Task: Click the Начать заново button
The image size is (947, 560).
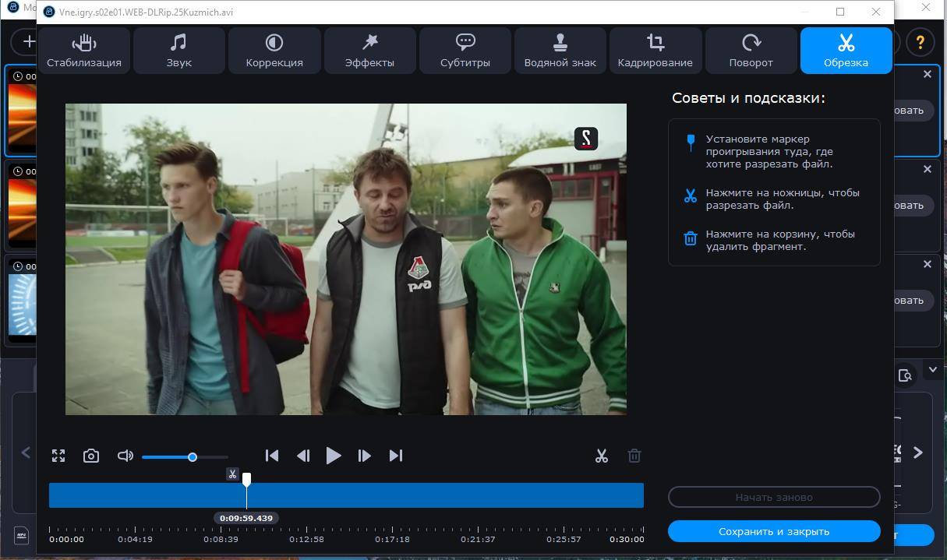Action: [774, 497]
